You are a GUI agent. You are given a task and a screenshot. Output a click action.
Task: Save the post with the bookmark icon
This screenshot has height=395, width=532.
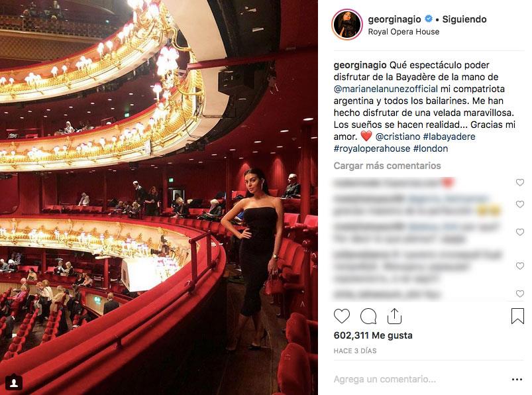click(x=517, y=316)
